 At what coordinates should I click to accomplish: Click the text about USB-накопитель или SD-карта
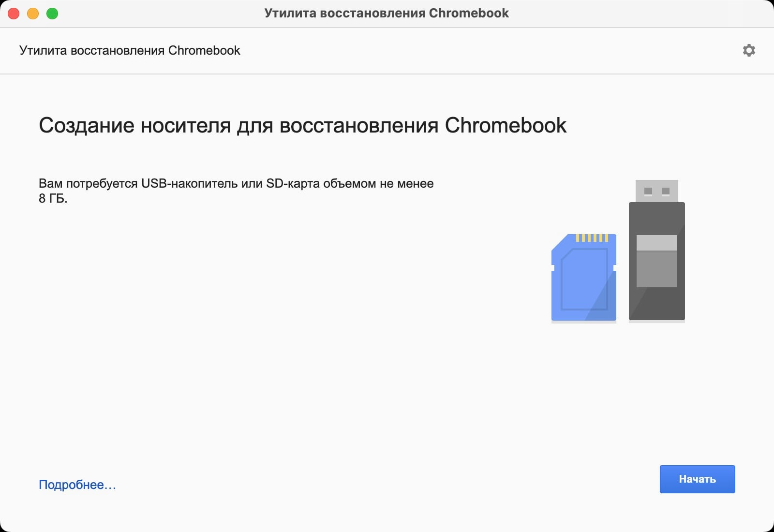coord(236,191)
